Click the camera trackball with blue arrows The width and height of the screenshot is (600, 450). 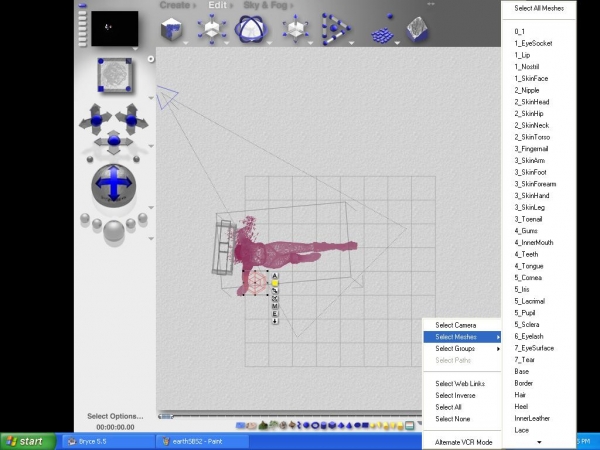(114, 184)
